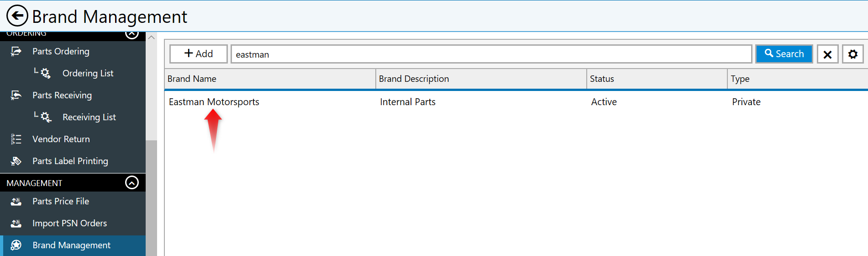Click the sidebar scroll up arrow
Viewport: 868px width, 256px height.
152,37
